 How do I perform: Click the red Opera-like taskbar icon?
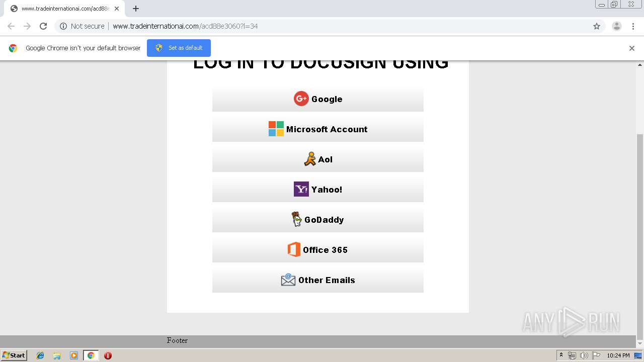pos(108,355)
